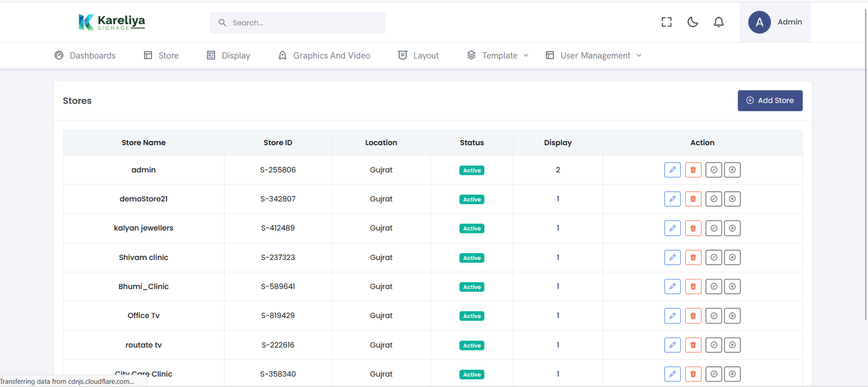Click plus icon for Shivam clinic

732,257
